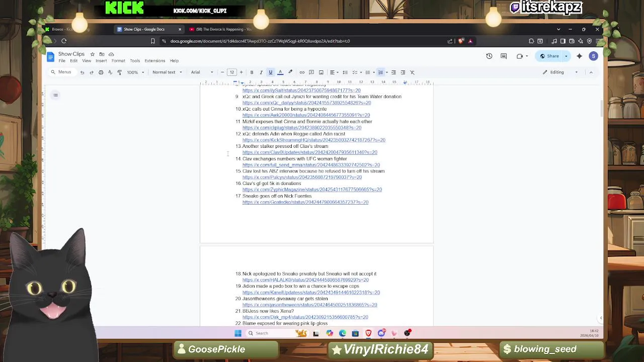Click the font size 12 field

click(x=232, y=72)
